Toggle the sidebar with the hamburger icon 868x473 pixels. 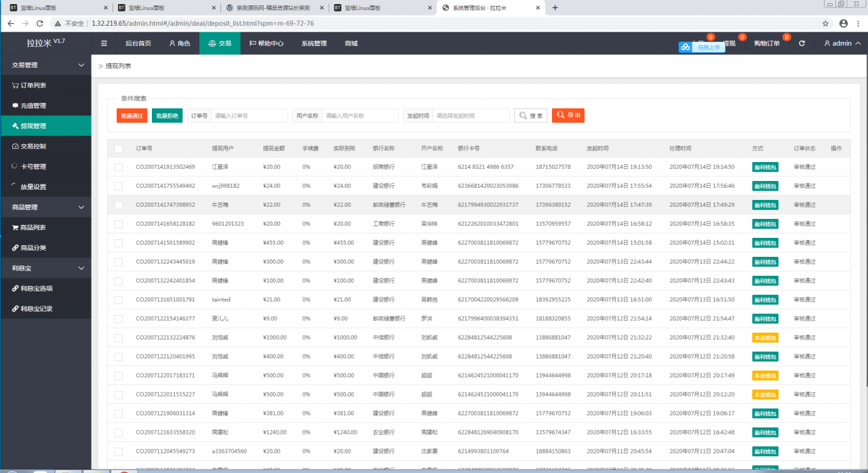[x=104, y=43]
